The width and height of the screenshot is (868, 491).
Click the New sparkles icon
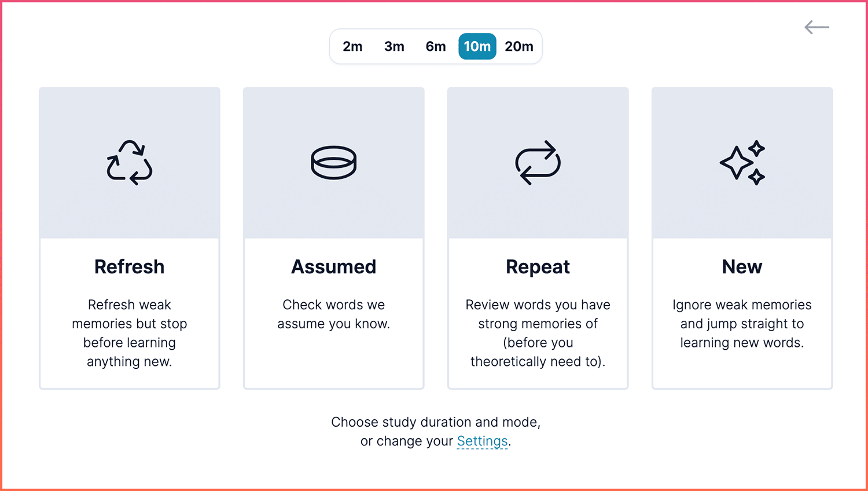pos(742,163)
